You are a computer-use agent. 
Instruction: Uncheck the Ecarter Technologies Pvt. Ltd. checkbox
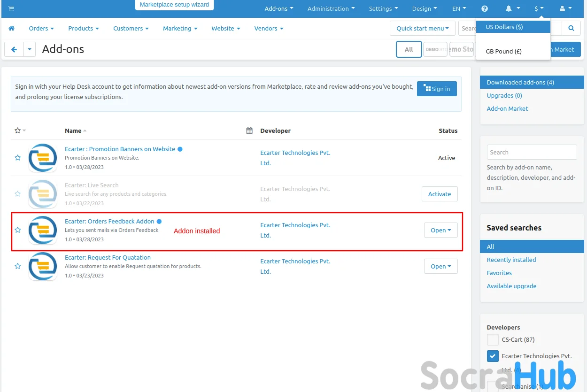[x=493, y=356]
